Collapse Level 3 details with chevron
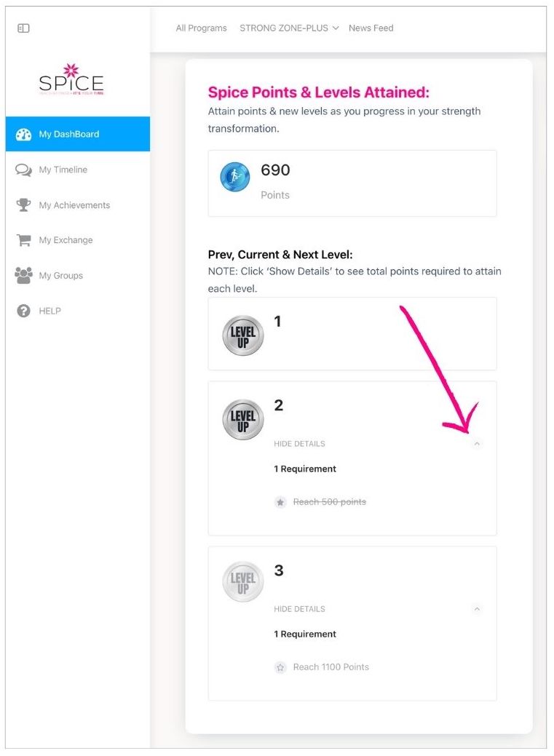Screen dimensions: 554x756 click(477, 609)
